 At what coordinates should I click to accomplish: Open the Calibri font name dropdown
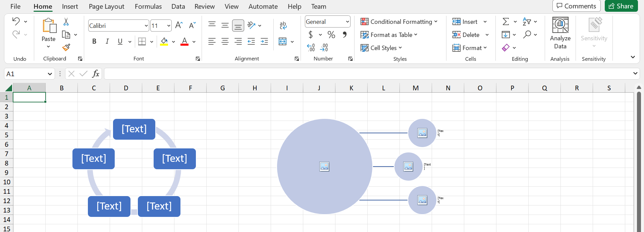(146, 26)
